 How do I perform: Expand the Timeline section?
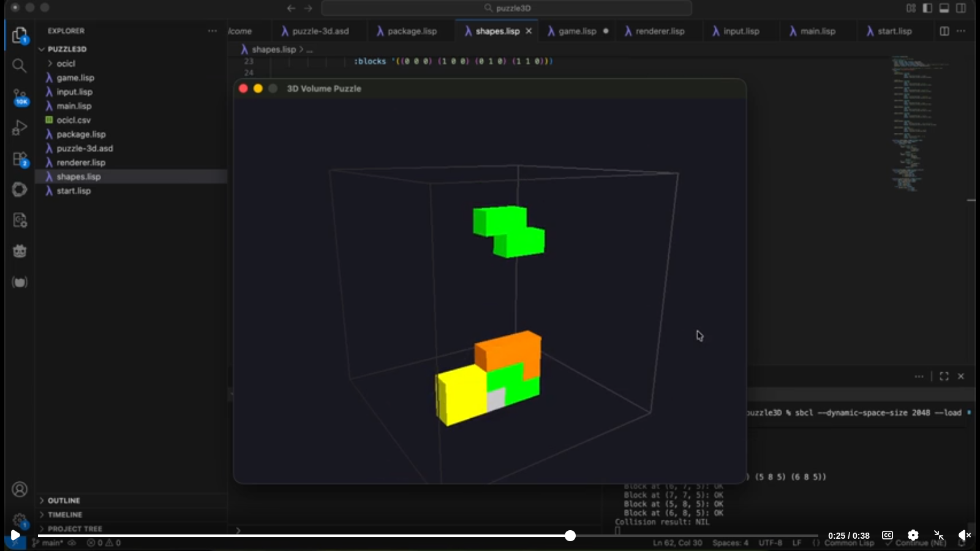point(64,515)
